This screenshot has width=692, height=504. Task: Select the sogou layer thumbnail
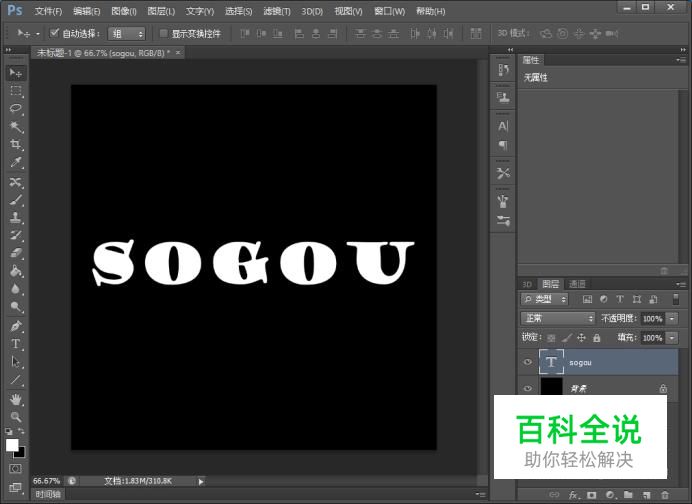point(551,362)
